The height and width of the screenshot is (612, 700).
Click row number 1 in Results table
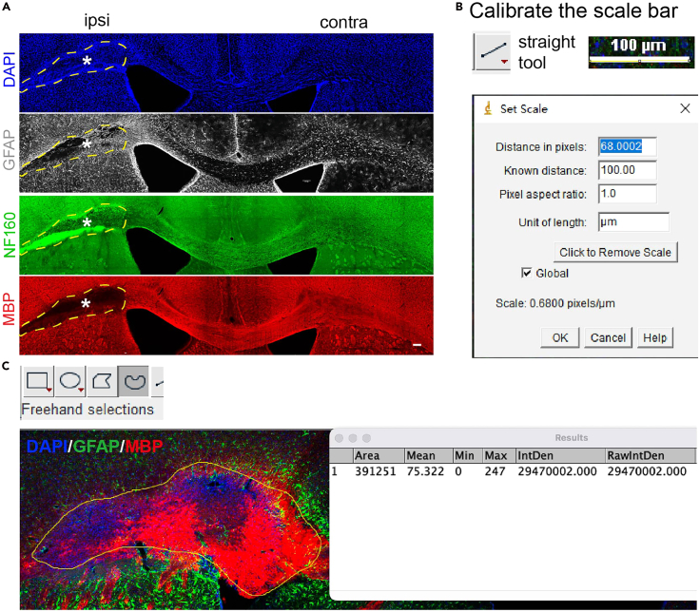point(335,471)
